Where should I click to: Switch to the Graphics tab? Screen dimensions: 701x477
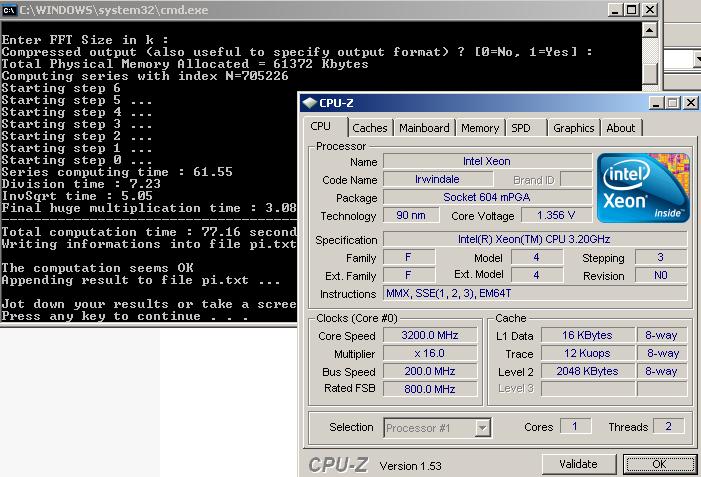tap(574, 128)
